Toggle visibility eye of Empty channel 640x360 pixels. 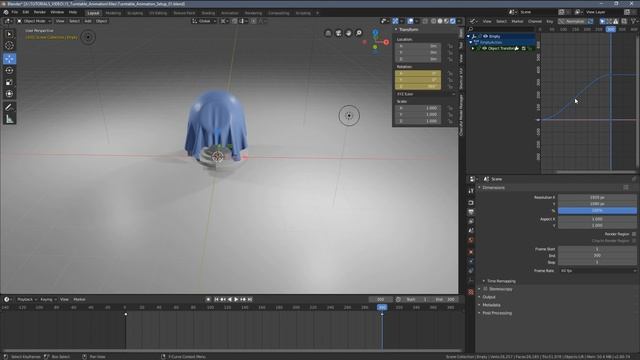pos(486,36)
